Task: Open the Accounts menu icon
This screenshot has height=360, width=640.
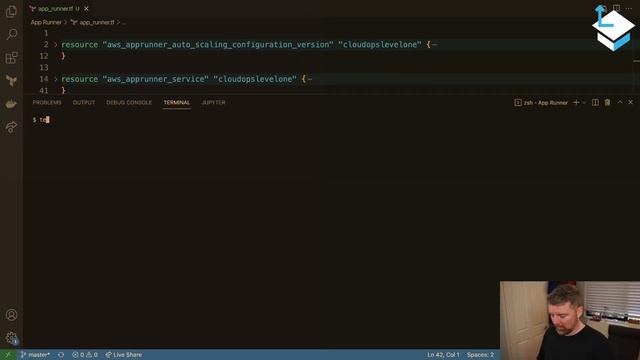Action: (11, 315)
